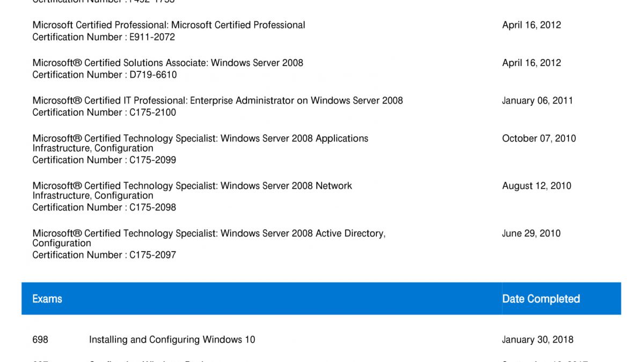Select the date June 29, 2010
The height and width of the screenshot is (362, 644).
pos(531,233)
